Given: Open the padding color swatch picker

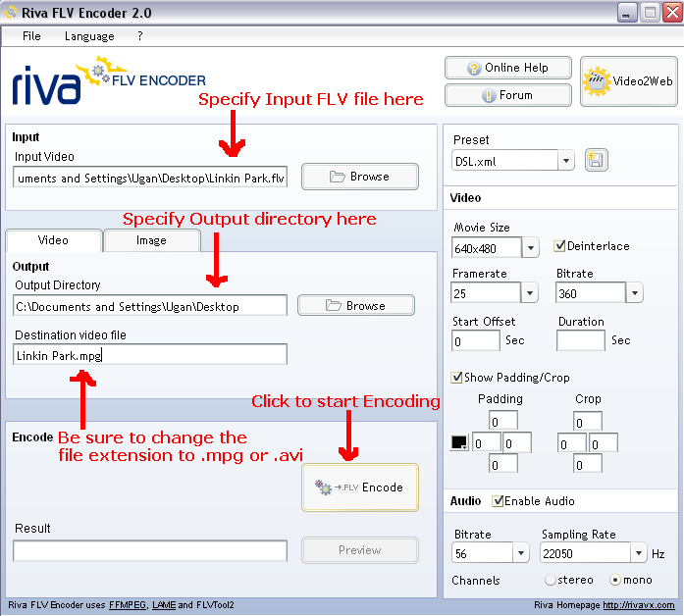Looking at the screenshot, I should (459, 442).
